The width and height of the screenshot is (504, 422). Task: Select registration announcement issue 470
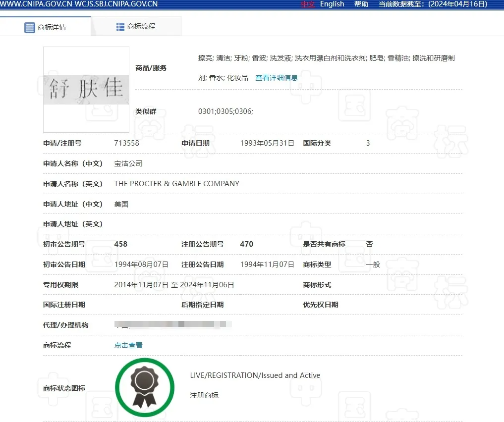tap(246, 244)
